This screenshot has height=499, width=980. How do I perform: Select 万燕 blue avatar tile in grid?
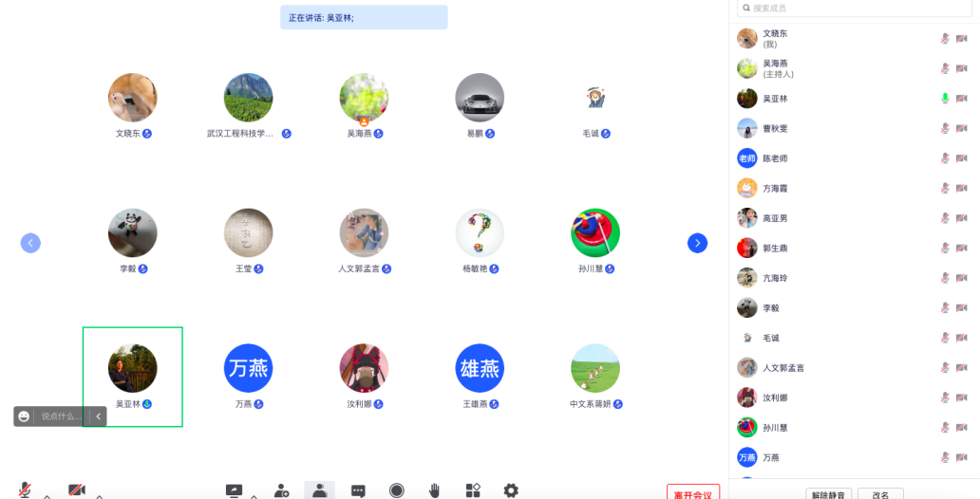click(x=249, y=368)
